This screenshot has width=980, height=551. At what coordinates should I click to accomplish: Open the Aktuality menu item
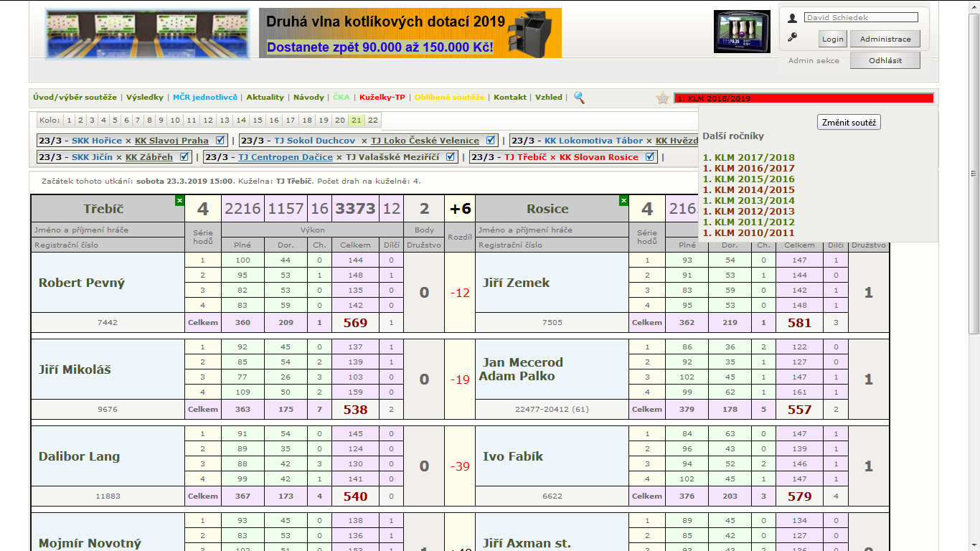pos(265,97)
